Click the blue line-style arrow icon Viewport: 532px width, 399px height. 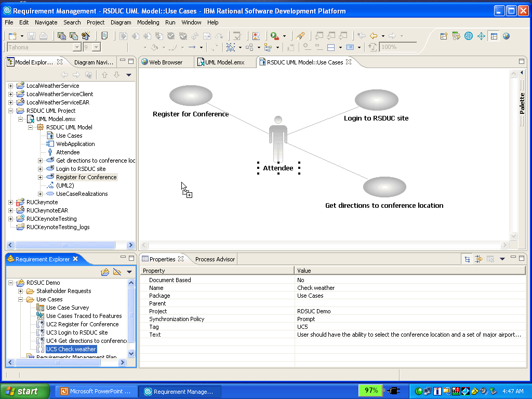(192, 47)
